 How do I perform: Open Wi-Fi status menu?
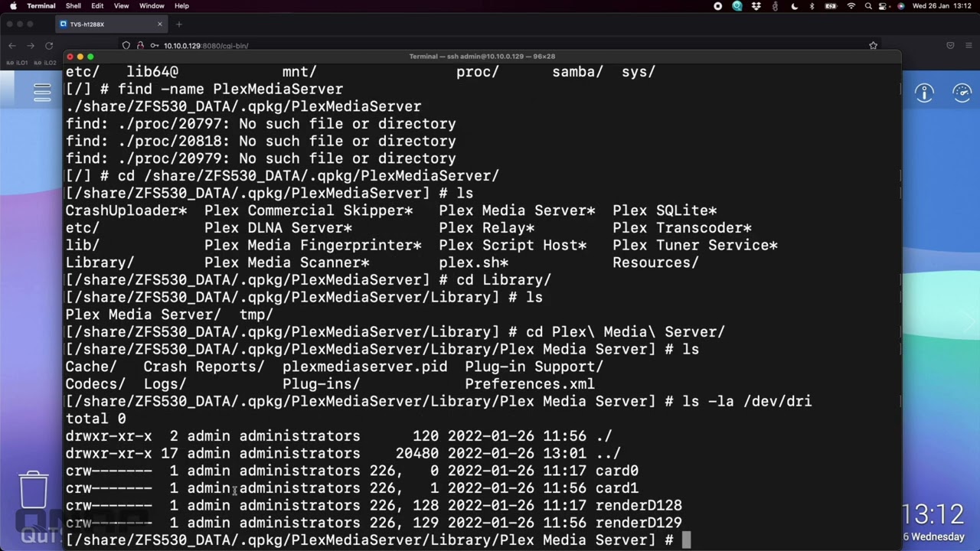[x=851, y=6]
